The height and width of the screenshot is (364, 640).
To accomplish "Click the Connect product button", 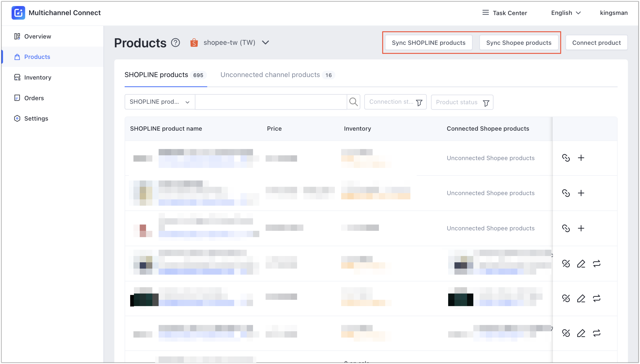I will coord(596,43).
